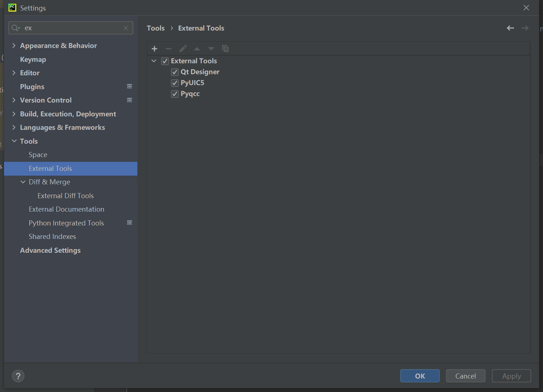Open Advanced Settings page

(x=50, y=250)
